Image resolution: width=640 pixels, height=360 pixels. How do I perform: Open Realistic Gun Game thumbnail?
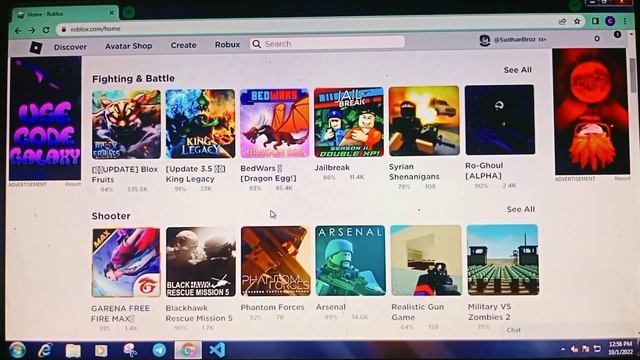426,260
